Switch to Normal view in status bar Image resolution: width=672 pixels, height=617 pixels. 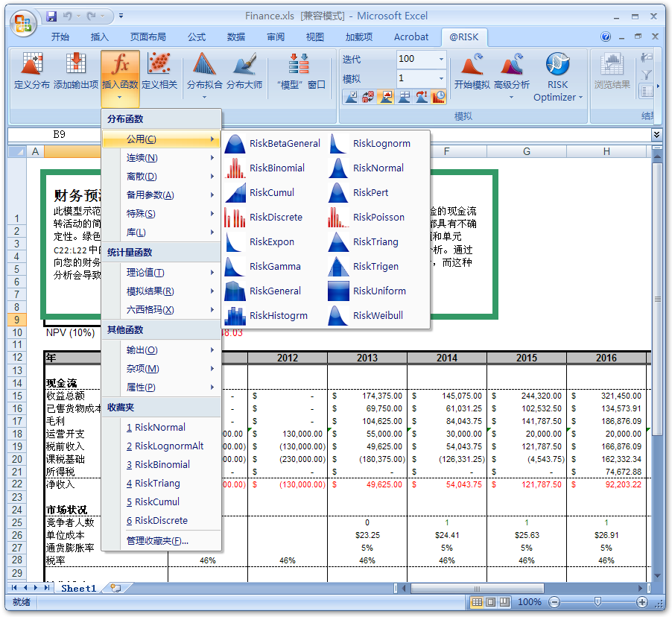(x=477, y=602)
